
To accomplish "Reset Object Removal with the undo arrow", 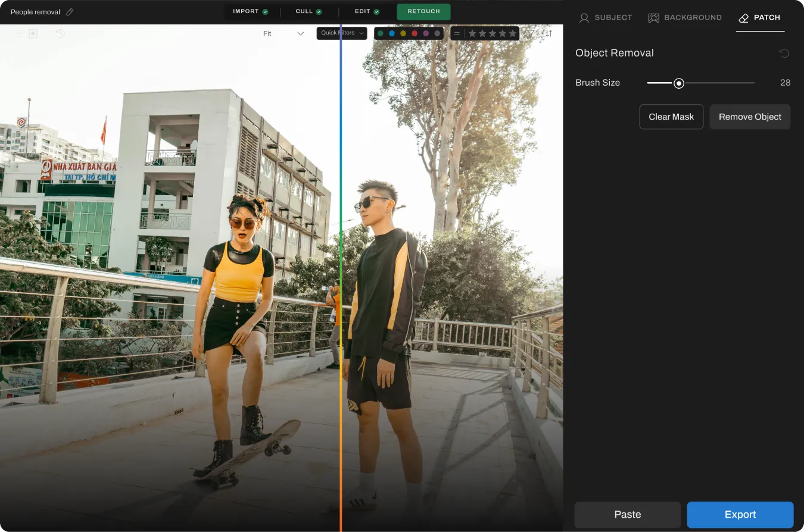I will 784,53.
